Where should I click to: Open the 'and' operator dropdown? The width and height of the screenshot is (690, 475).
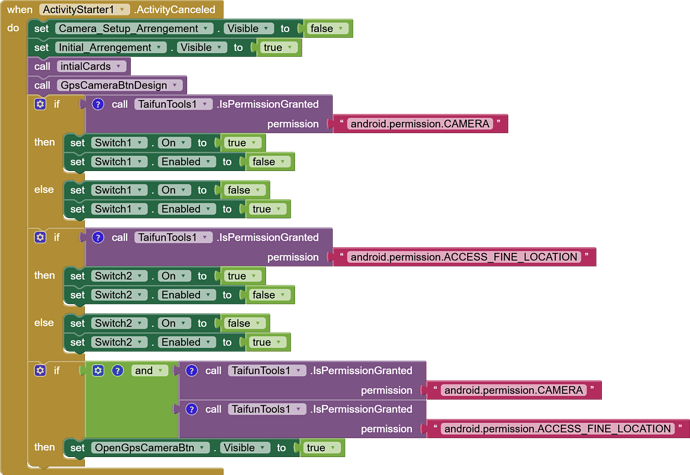coord(150,371)
